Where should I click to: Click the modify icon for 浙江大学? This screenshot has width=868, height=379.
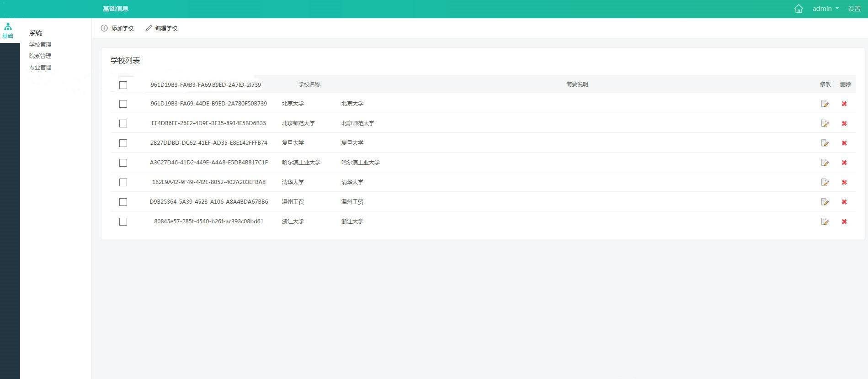tap(825, 221)
